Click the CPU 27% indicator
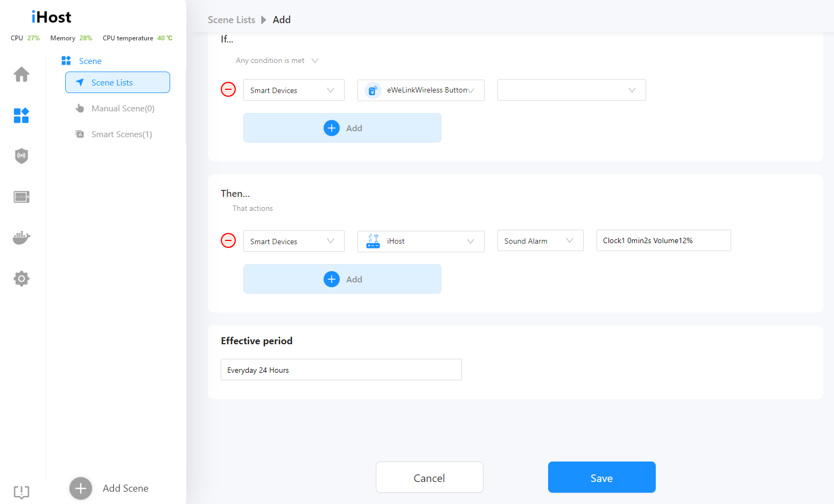 25,38
